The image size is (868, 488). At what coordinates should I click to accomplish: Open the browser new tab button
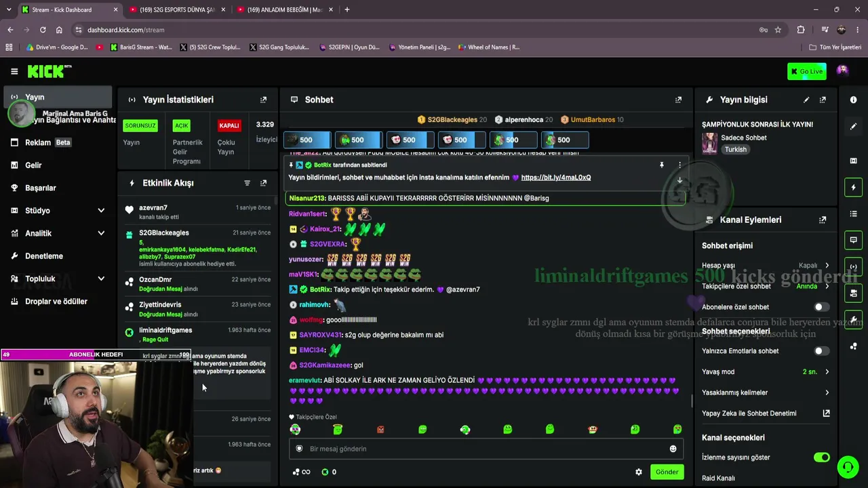[x=347, y=9]
